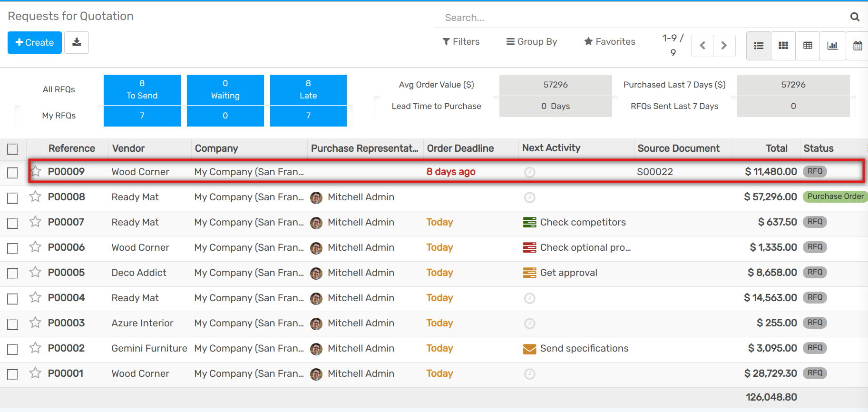Click into the Search field
This screenshot has height=412, width=868.
coord(642,18)
